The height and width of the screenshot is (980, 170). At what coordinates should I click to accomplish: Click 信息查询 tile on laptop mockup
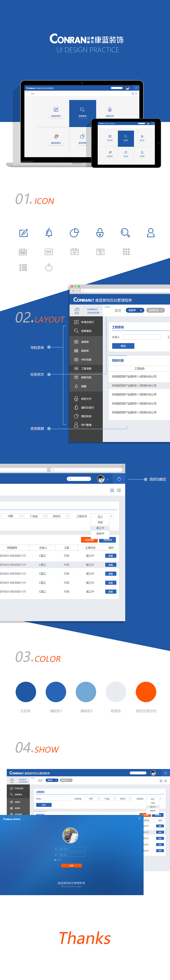click(x=83, y=113)
